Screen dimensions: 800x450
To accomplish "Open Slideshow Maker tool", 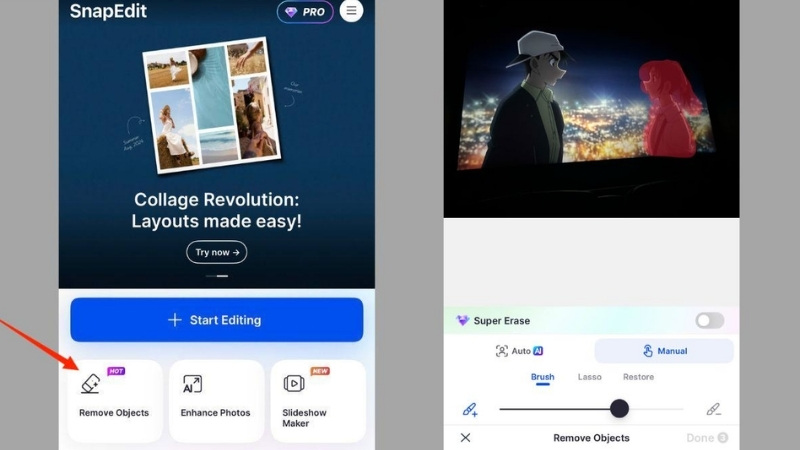I will point(317,400).
